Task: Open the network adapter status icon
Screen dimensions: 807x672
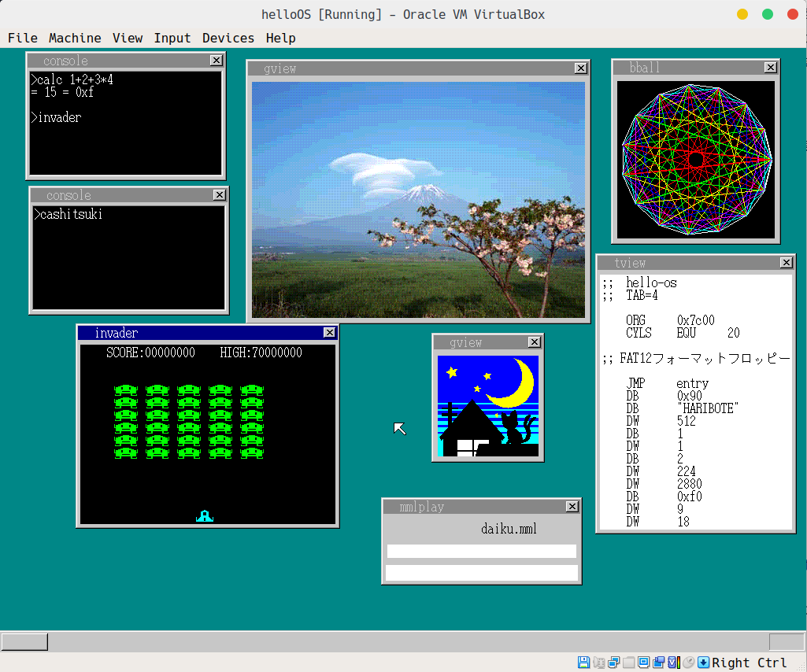Action: click(613, 663)
